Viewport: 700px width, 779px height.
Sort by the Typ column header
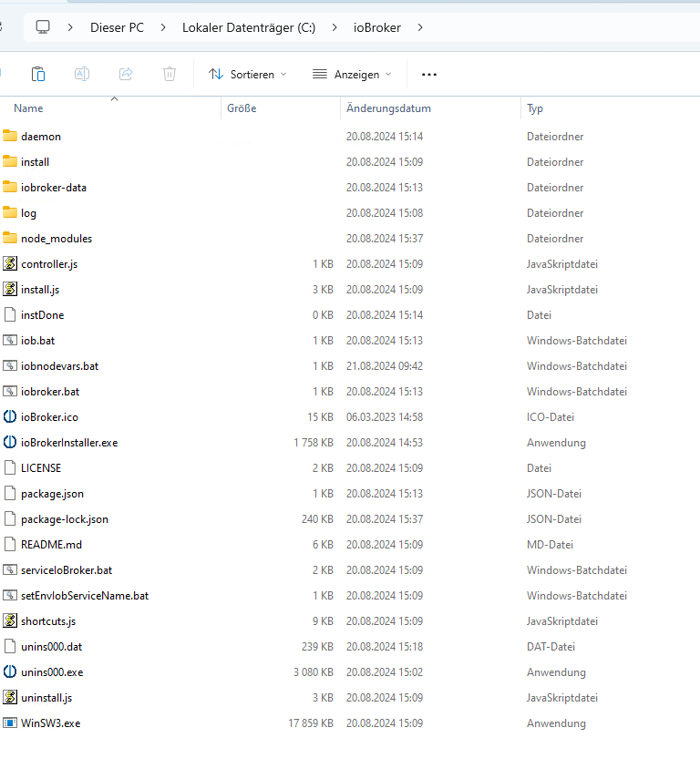[x=535, y=108]
